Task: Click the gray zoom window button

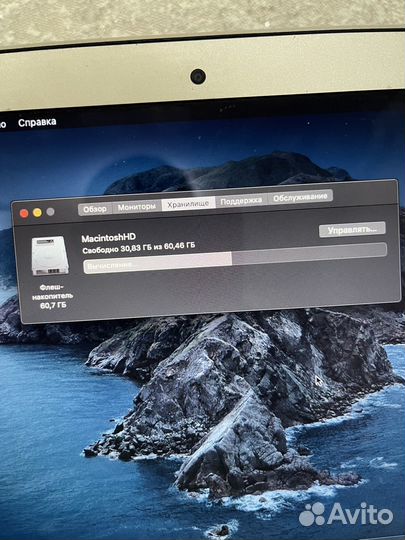Action: (50, 211)
